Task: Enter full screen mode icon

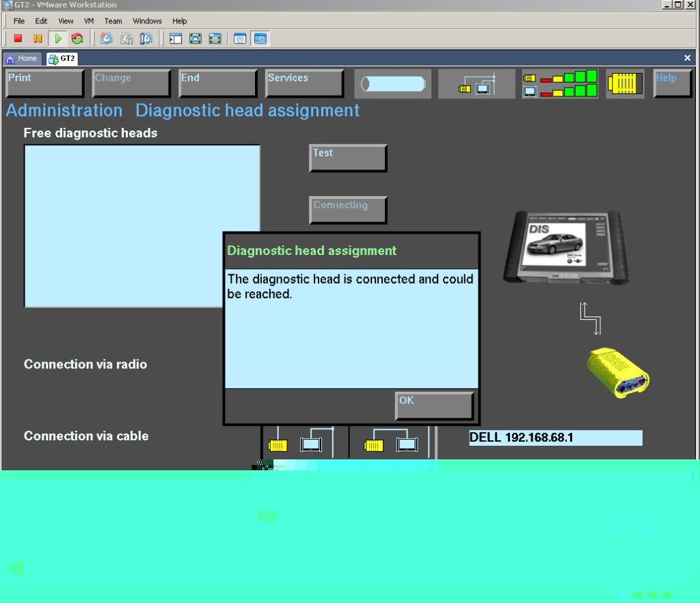Action: [196, 39]
